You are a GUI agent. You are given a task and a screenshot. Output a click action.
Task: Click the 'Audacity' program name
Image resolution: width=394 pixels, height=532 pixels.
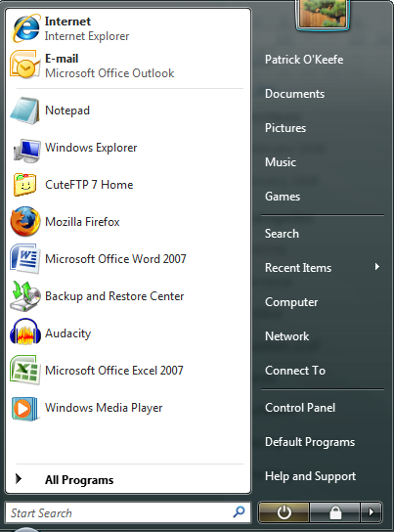point(67,333)
